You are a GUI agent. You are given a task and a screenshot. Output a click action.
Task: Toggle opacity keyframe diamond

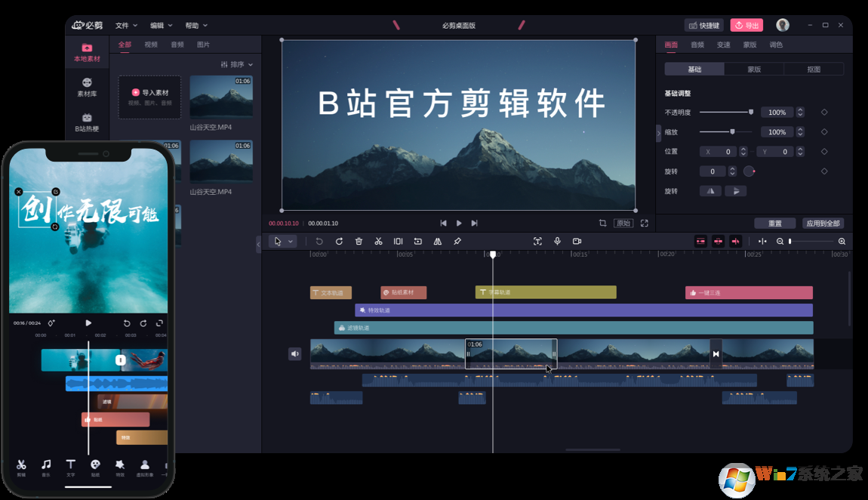pyautogui.click(x=824, y=113)
